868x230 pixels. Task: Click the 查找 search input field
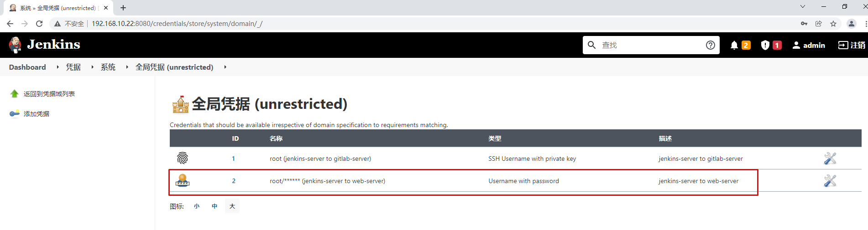(650, 45)
